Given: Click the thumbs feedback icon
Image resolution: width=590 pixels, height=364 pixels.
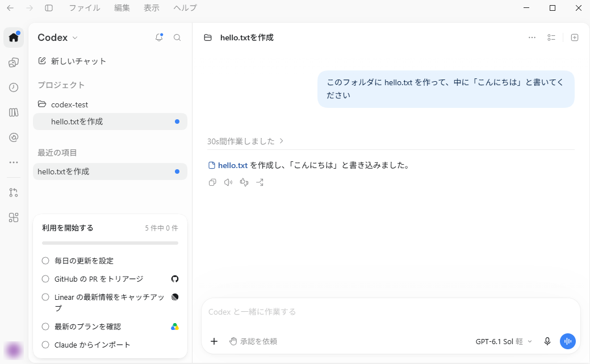Looking at the screenshot, I should 244,182.
